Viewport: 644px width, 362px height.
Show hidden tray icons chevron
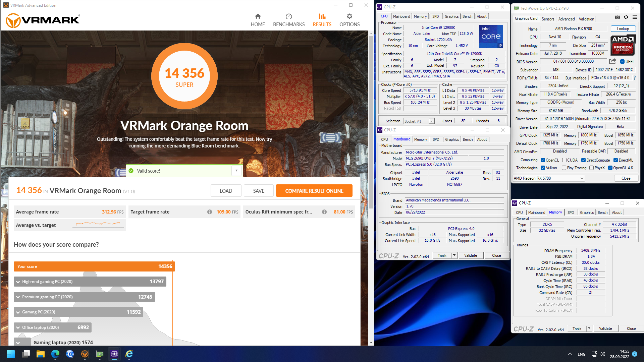click(570, 354)
